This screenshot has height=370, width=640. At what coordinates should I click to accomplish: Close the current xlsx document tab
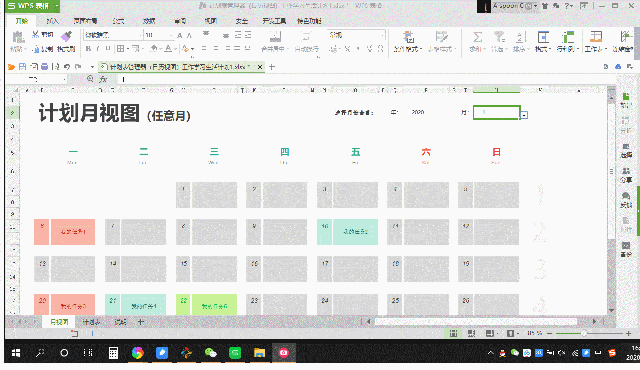[x=260, y=66]
